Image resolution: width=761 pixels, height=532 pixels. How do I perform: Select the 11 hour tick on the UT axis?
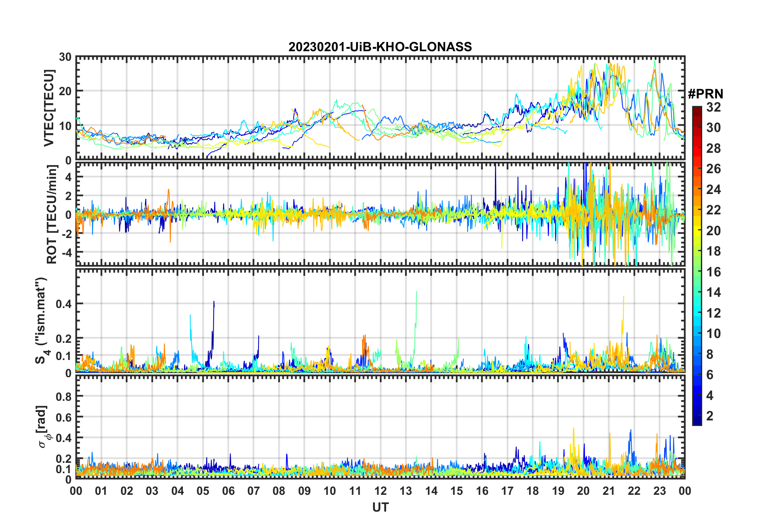355,491
